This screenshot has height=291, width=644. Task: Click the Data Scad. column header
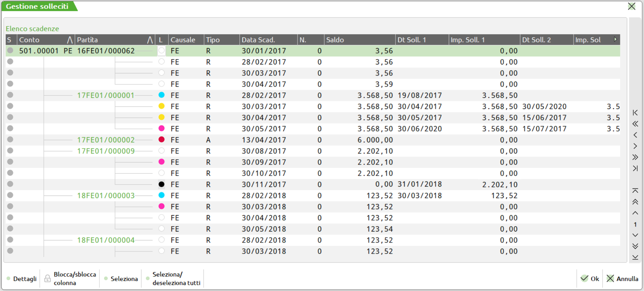point(258,40)
